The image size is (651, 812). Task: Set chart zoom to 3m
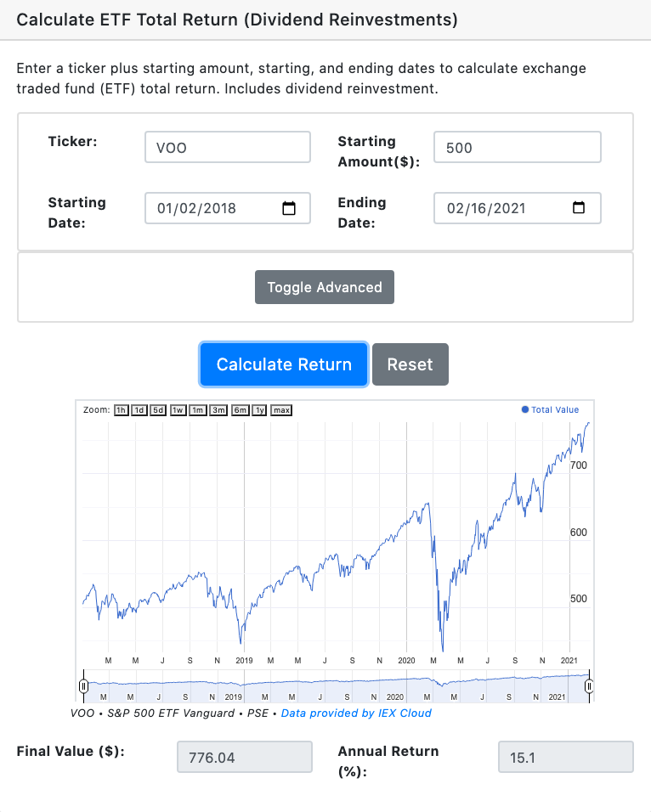(218, 410)
